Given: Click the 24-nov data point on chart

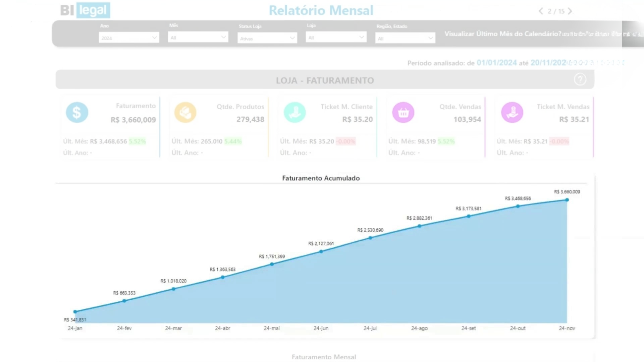Looking at the screenshot, I should click(x=567, y=200).
